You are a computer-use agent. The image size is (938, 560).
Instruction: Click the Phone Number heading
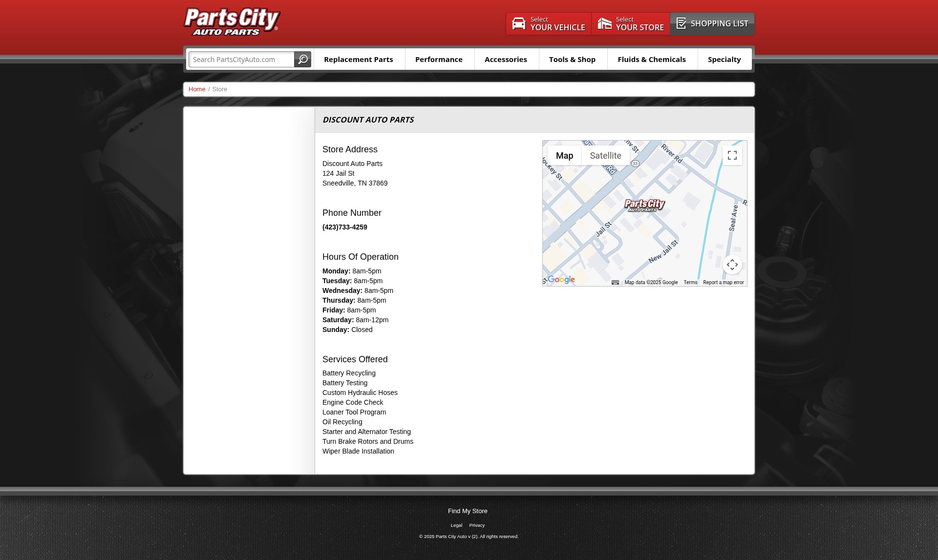[x=352, y=213]
